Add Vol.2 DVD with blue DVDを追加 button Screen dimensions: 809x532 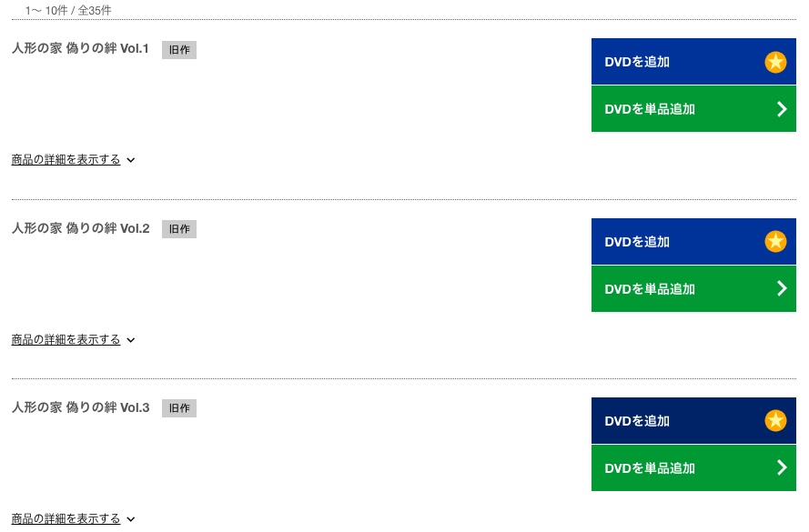click(693, 241)
